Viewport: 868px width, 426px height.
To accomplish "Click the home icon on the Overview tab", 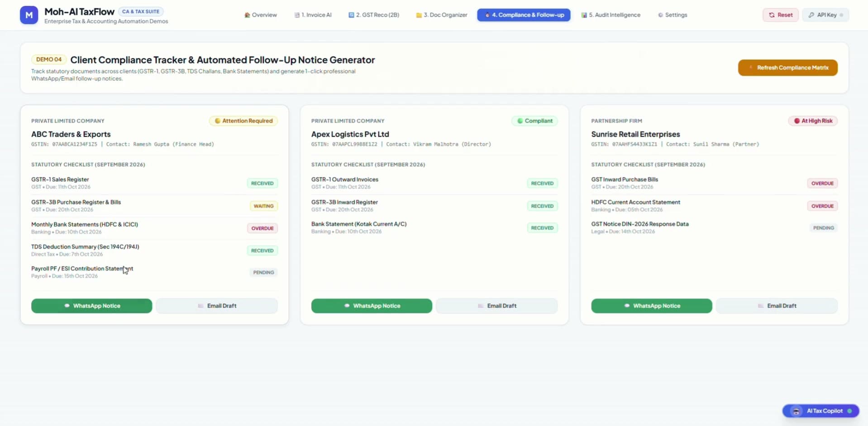I will 247,15.
